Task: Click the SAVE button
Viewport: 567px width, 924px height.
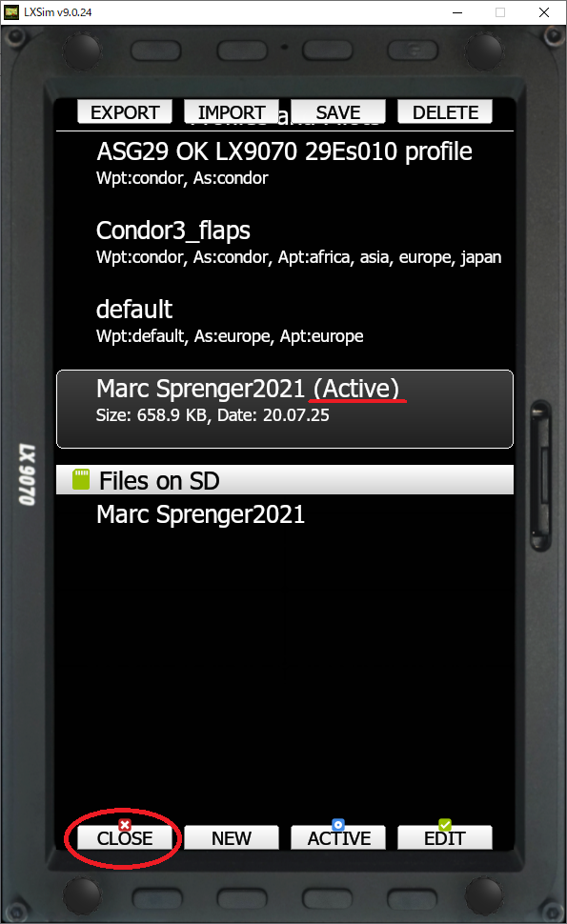Action: tap(338, 112)
